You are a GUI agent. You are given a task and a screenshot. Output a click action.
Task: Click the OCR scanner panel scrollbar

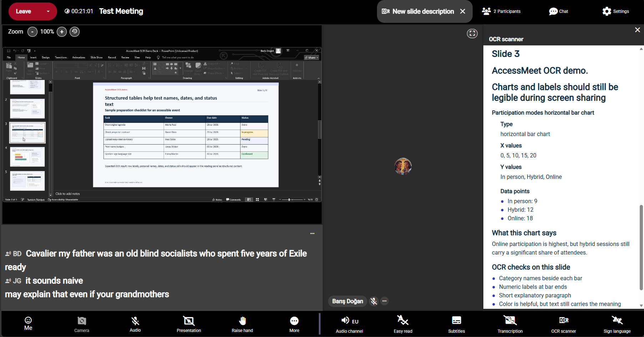[x=641, y=247]
